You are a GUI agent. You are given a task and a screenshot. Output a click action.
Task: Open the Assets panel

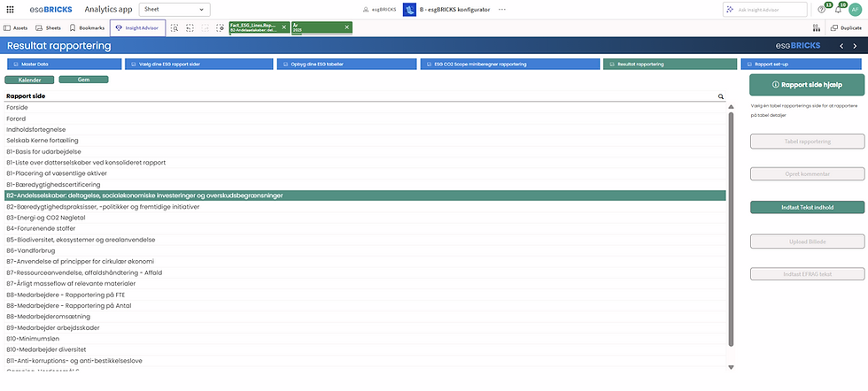click(16, 27)
